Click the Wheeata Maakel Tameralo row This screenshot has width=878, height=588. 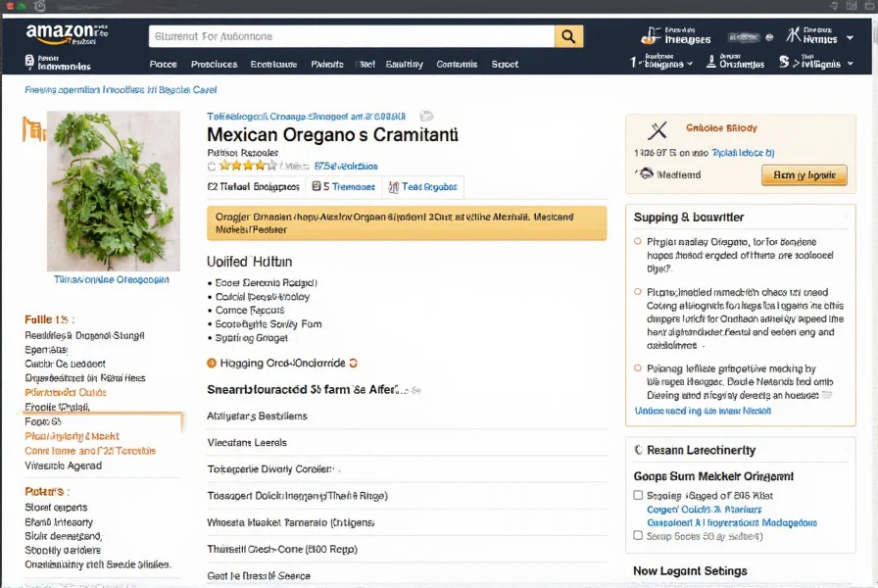pyautogui.click(x=407, y=522)
